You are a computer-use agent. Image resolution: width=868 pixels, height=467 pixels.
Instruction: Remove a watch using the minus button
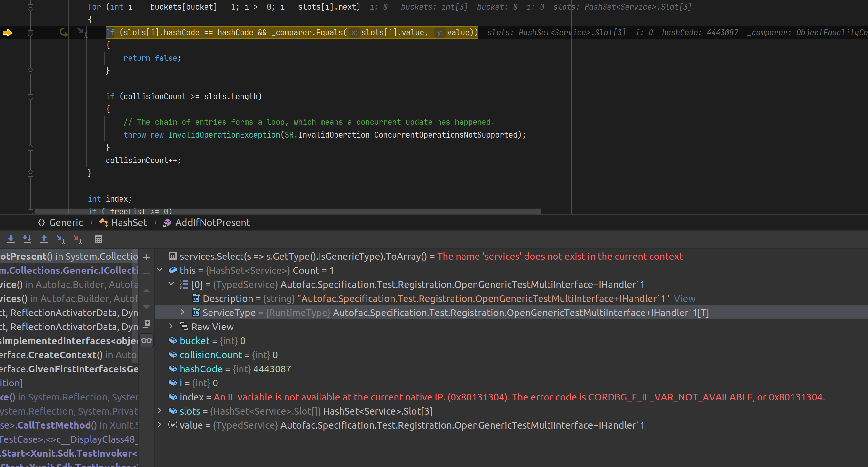146,273
